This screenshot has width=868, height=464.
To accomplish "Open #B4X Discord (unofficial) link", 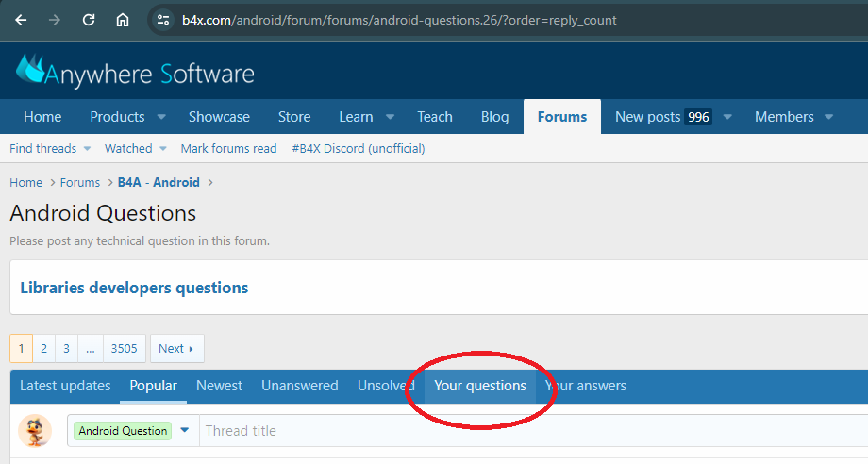I will pyautogui.click(x=359, y=148).
